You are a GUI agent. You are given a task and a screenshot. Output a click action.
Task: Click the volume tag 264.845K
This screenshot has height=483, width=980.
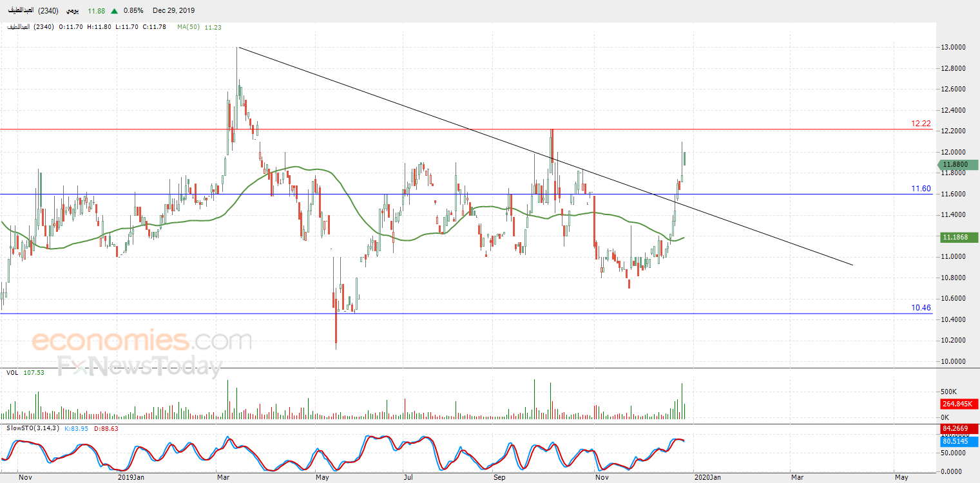(959, 404)
